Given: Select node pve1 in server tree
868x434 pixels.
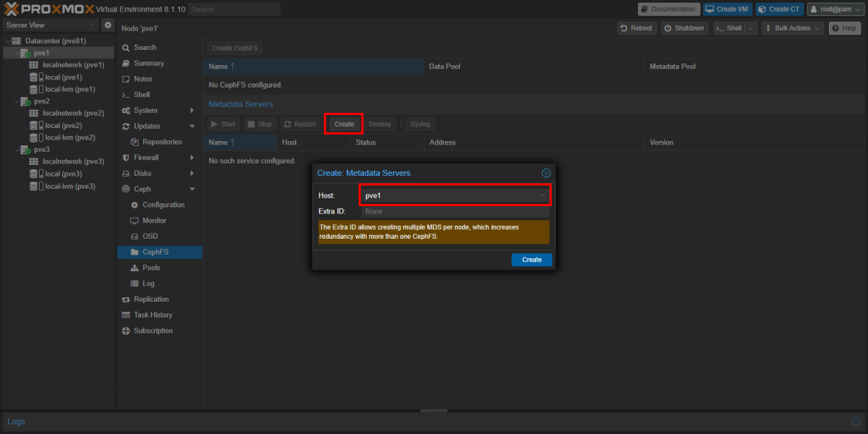Looking at the screenshot, I should click(x=41, y=54).
